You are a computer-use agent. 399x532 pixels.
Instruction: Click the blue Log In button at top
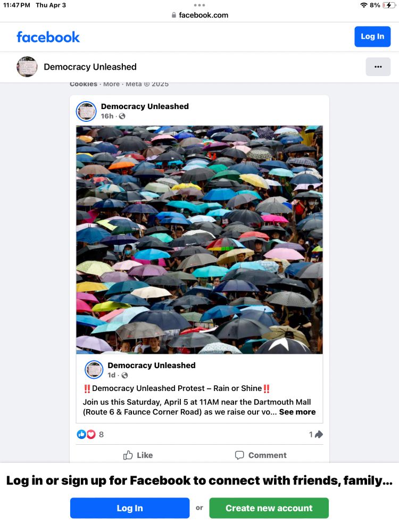(x=372, y=37)
